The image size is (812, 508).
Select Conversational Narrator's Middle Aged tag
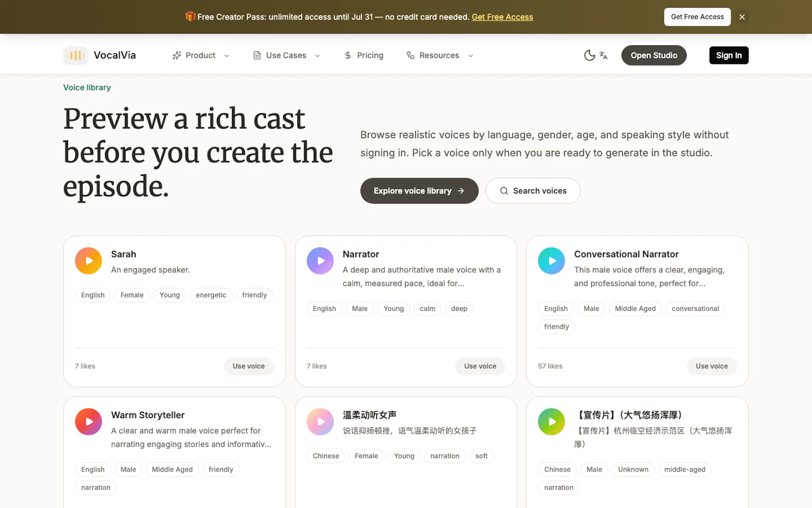click(635, 309)
